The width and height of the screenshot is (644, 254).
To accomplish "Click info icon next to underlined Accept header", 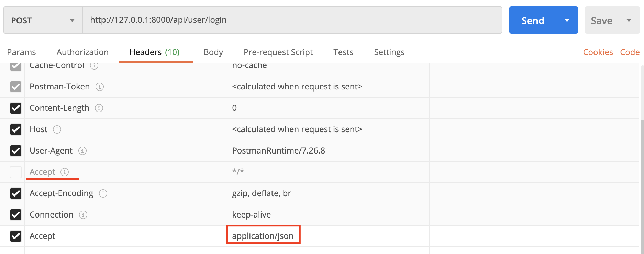I will coord(65,172).
